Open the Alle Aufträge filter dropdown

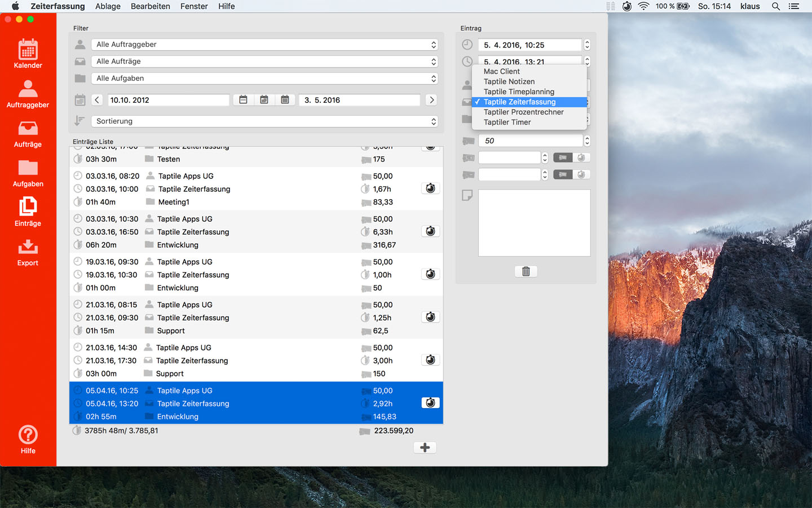coord(264,62)
